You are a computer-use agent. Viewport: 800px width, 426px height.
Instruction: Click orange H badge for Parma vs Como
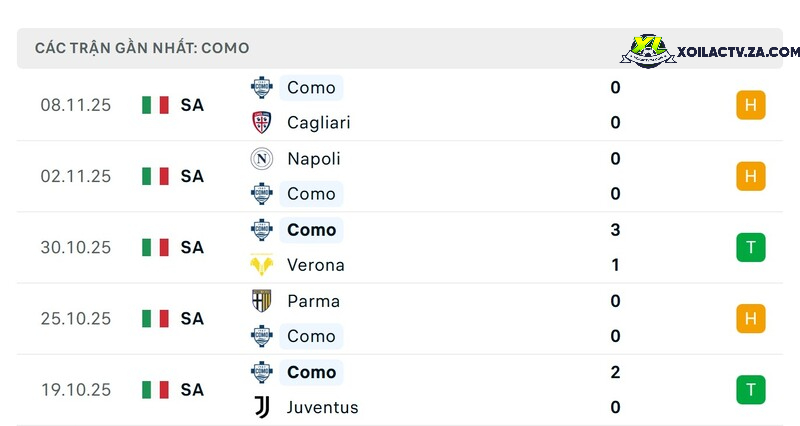[751, 318]
